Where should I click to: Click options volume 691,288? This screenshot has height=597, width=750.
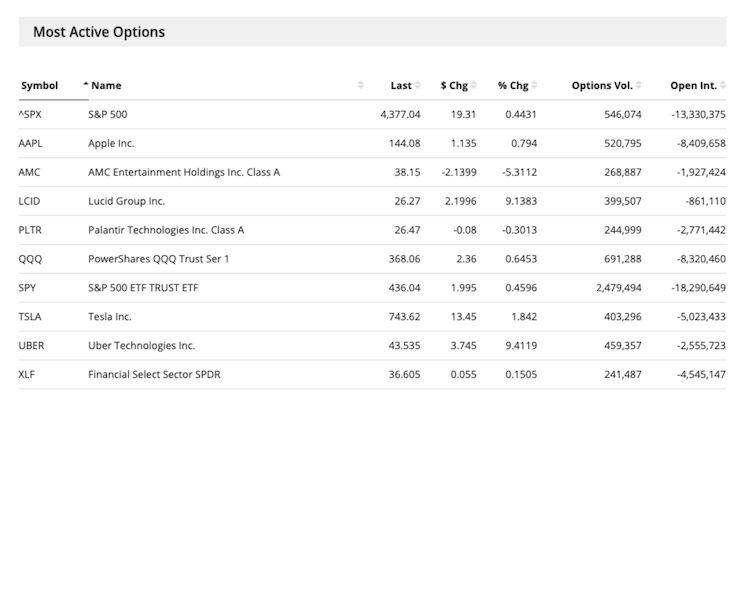pyautogui.click(x=623, y=259)
